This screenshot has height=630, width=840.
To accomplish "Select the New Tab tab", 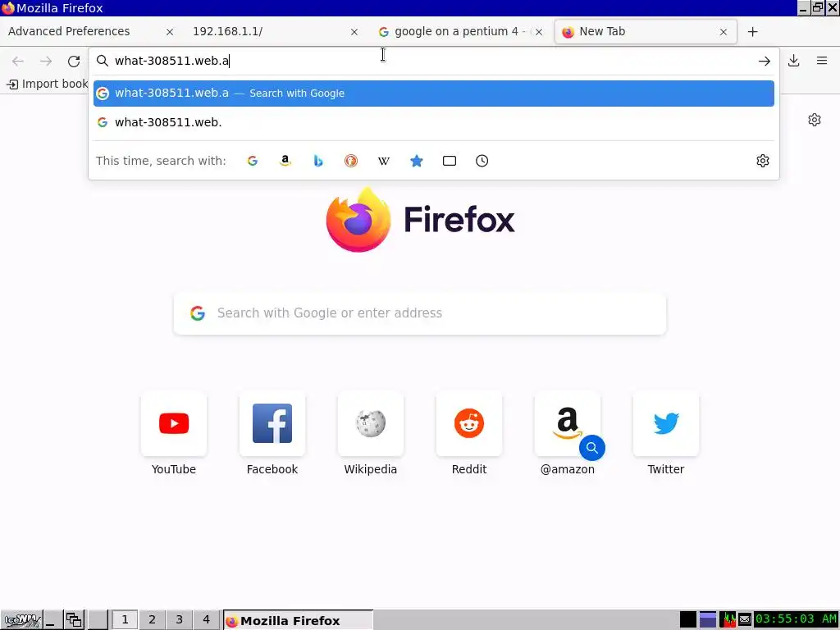I will tap(646, 32).
